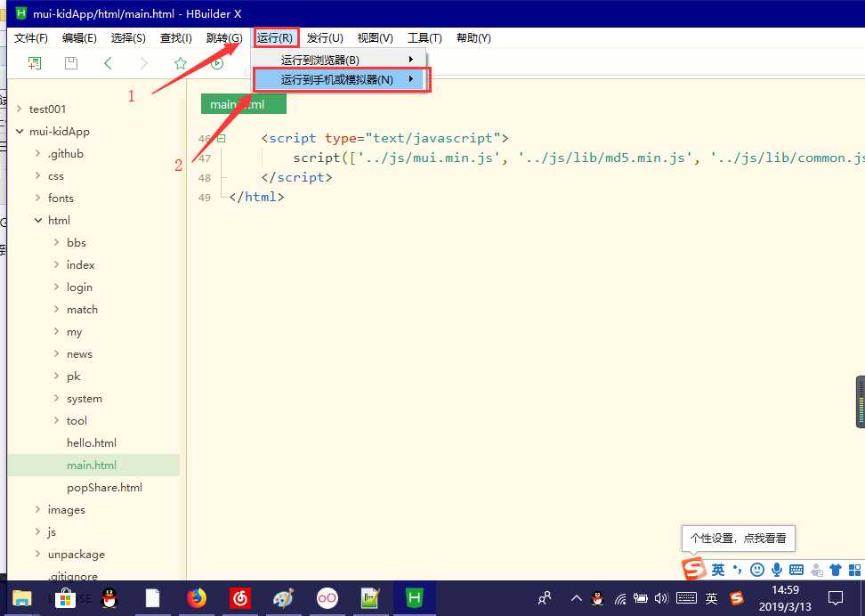This screenshot has height=616, width=865.
Task: Open Sogou soft keyboard icon
Action: 796,570
